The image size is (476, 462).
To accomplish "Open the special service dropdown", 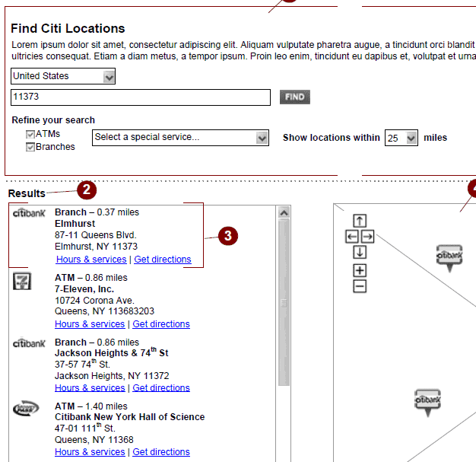I will tap(180, 138).
